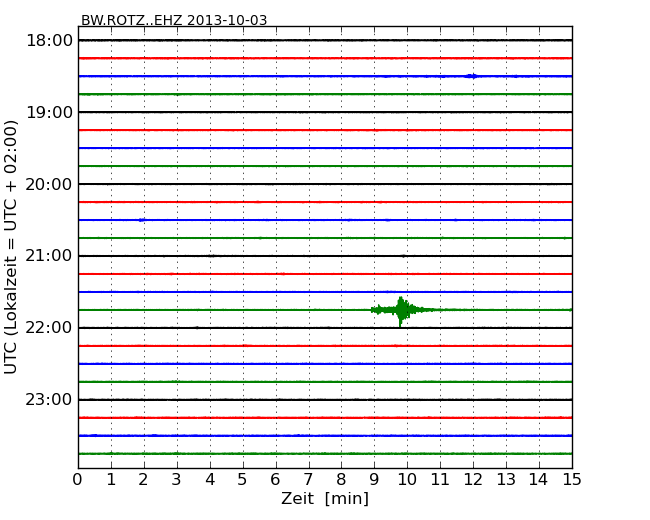Click x-axis tick label 7

pyautogui.click(x=308, y=480)
